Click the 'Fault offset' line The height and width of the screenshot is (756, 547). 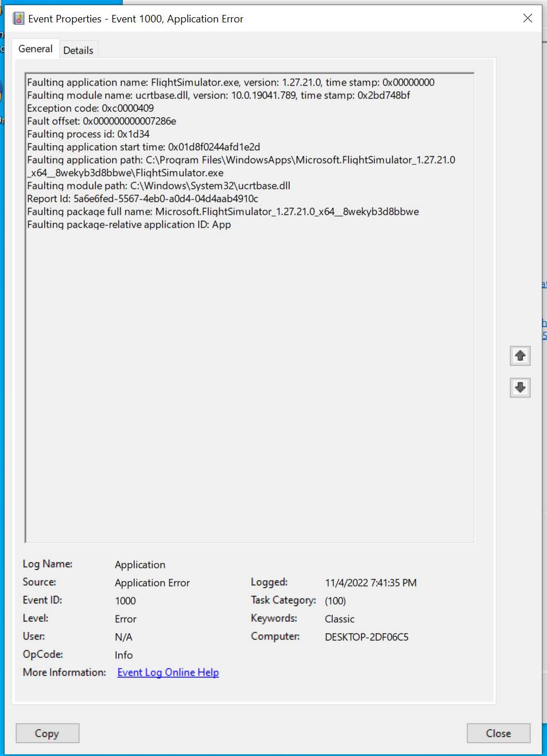(102, 121)
